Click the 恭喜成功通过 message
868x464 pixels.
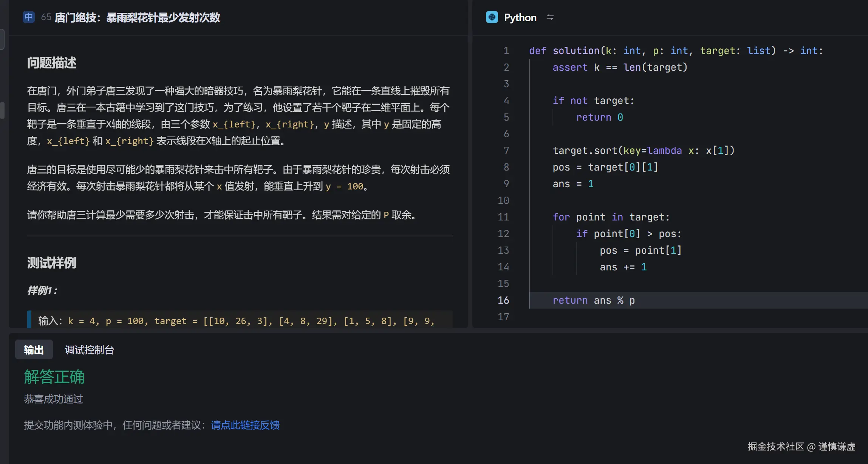pos(54,399)
